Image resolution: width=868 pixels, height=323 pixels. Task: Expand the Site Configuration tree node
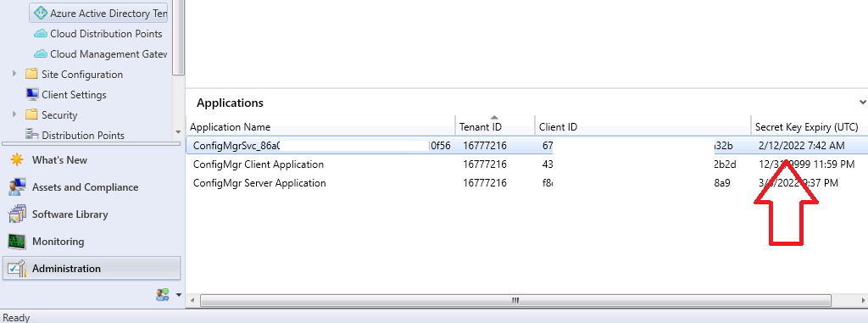coord(14,74)
